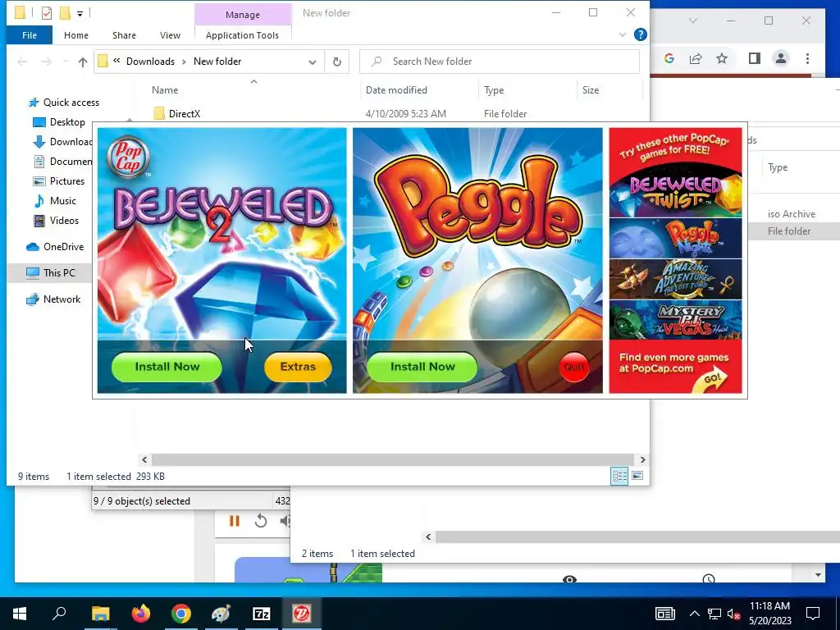Refresh the New folder view
This screenshot has height=630, width=840.
coord(337,62)
